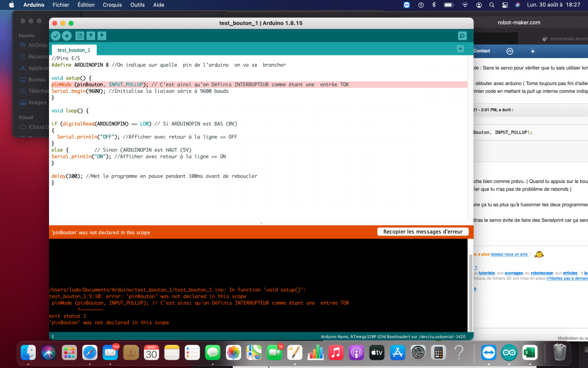Open Music from the Dock
The image size is (588, 368).
click(336, 352)
